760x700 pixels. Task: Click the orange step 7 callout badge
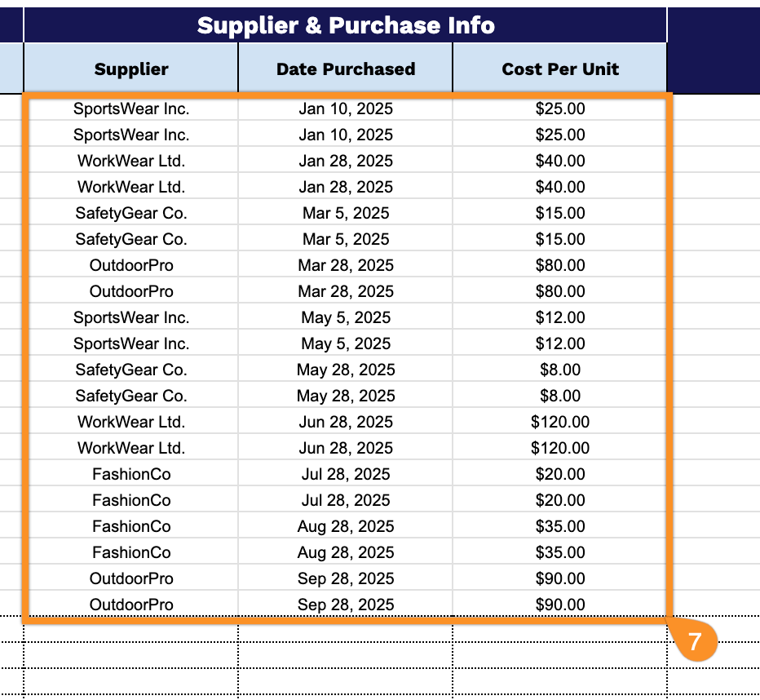pyautogui.click(x=694, y=641)
